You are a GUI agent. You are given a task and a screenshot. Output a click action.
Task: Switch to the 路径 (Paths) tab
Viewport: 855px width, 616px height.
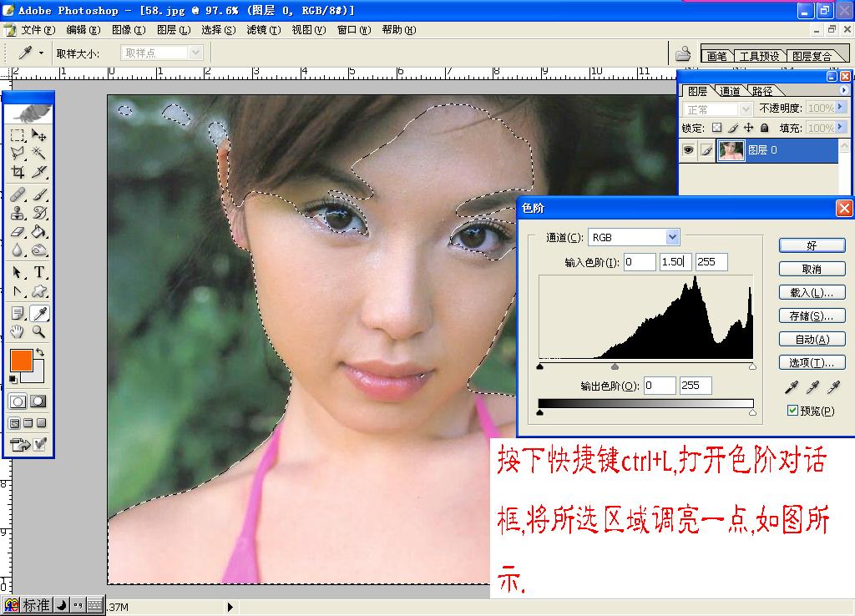[762, 91]
